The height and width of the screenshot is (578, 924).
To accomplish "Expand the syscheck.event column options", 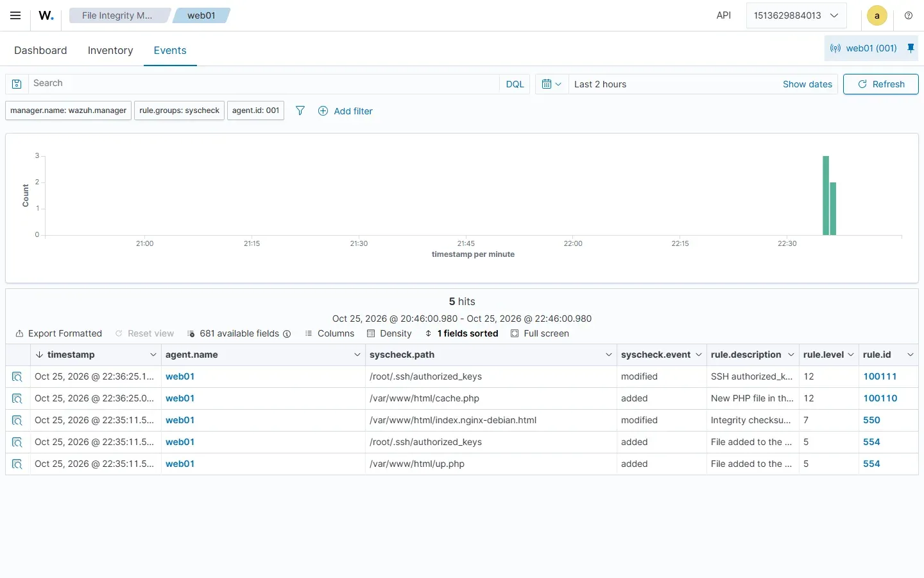I will coord(699,355).
